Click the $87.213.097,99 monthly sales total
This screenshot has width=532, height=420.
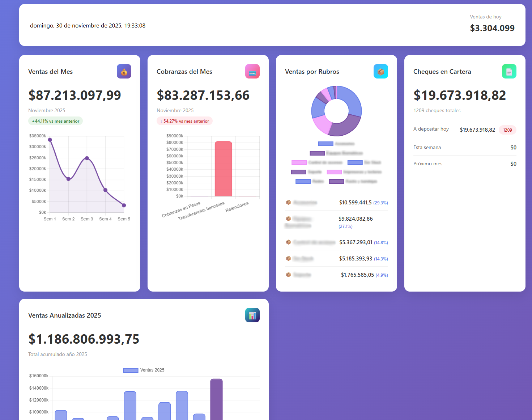[75, 95]
